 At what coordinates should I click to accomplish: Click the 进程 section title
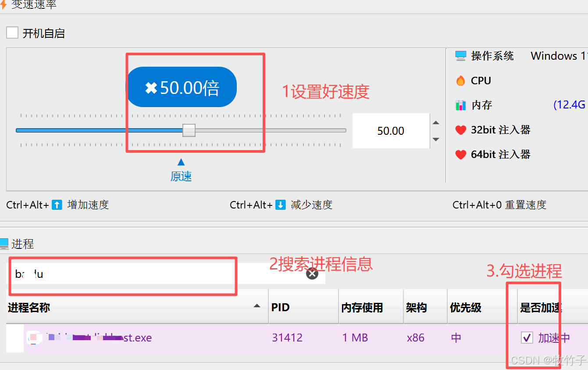(x=23, y=244)
